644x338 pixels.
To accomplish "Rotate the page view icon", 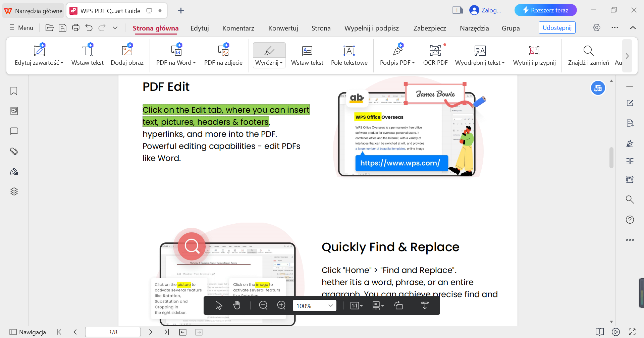I will (398, 305).
